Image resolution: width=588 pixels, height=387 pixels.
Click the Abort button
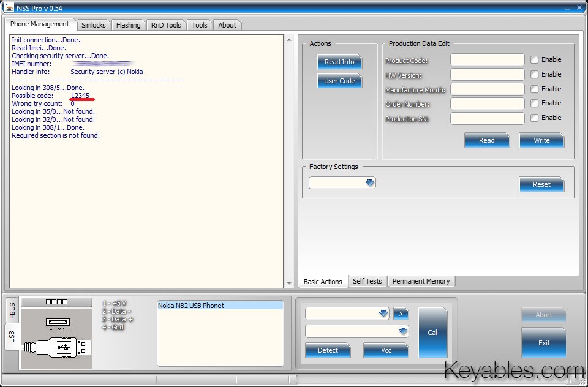tap(544, 315)
